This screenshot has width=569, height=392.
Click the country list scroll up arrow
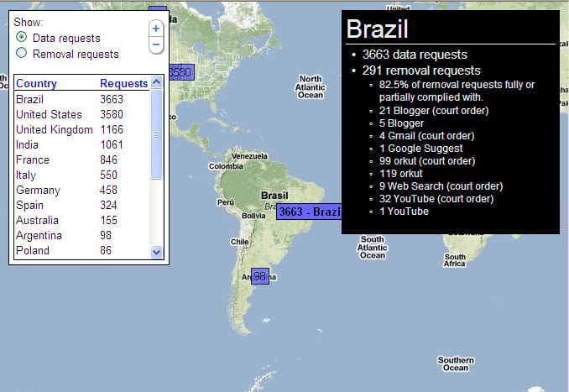tap(156, 81)
